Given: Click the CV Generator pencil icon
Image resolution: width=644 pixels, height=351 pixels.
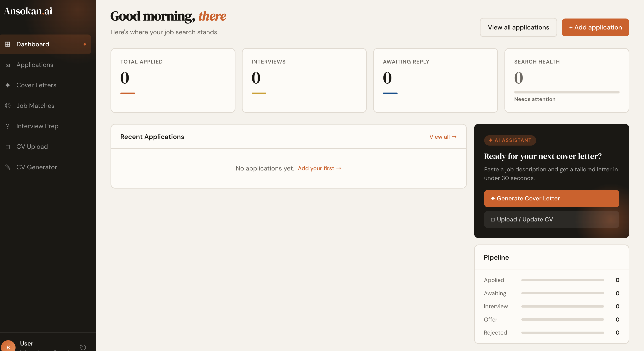Looking at the screenshot, I should (8, 167).
